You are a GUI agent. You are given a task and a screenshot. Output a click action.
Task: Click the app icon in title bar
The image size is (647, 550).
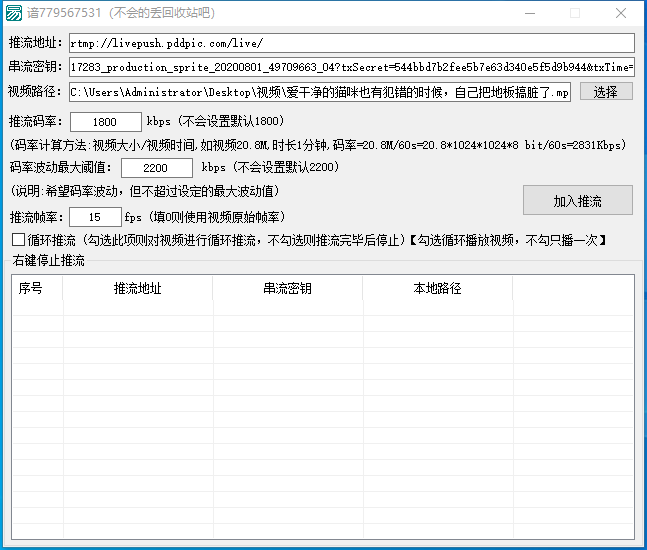click(x=13, y=13)
